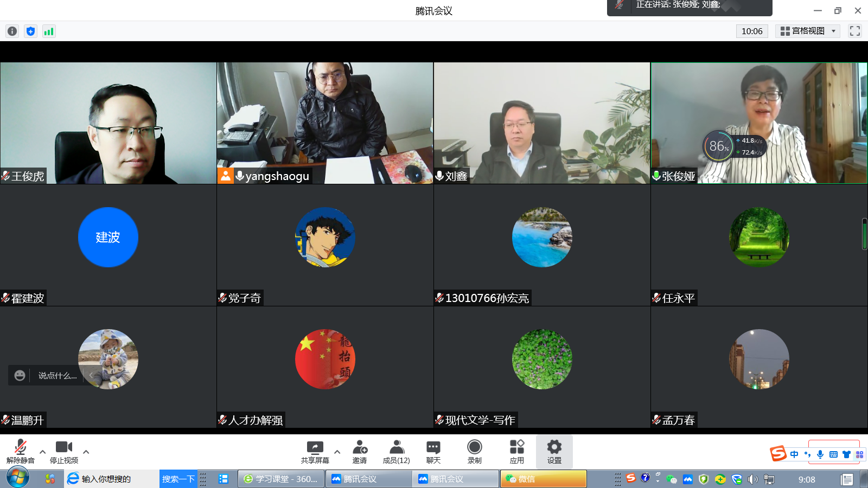The image size is (868, 488).
Task: Open the grid view (宫格视图) dropdown
Action: (x=807, y=31)
